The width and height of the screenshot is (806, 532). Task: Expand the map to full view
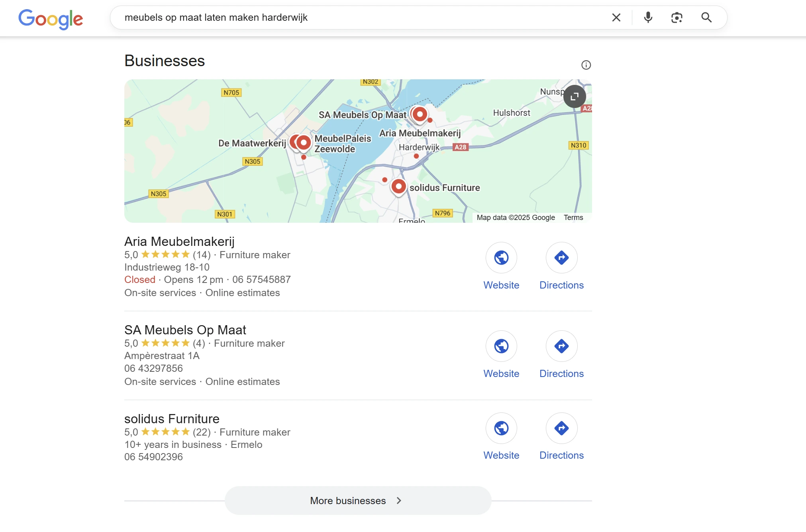pyautogui.click(x=575, y=96)
